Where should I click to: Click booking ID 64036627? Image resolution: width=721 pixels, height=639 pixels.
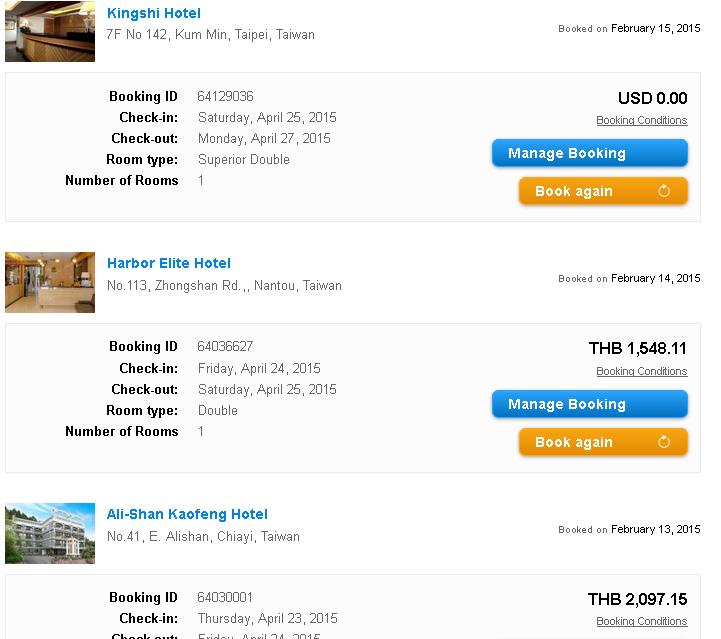pos(225,346)
